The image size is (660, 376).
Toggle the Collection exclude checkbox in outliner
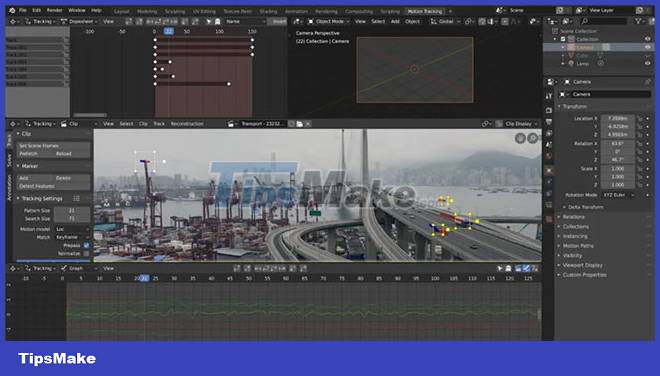point(563,39)
